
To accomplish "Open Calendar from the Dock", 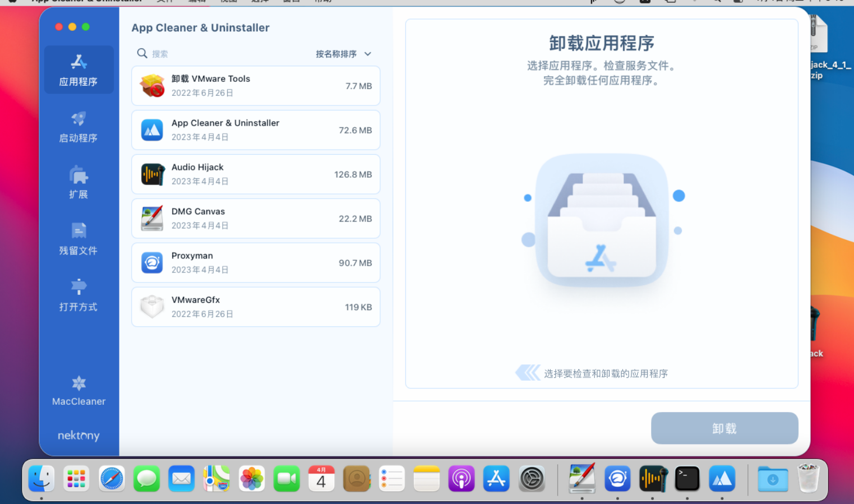I will click(321, 479).
